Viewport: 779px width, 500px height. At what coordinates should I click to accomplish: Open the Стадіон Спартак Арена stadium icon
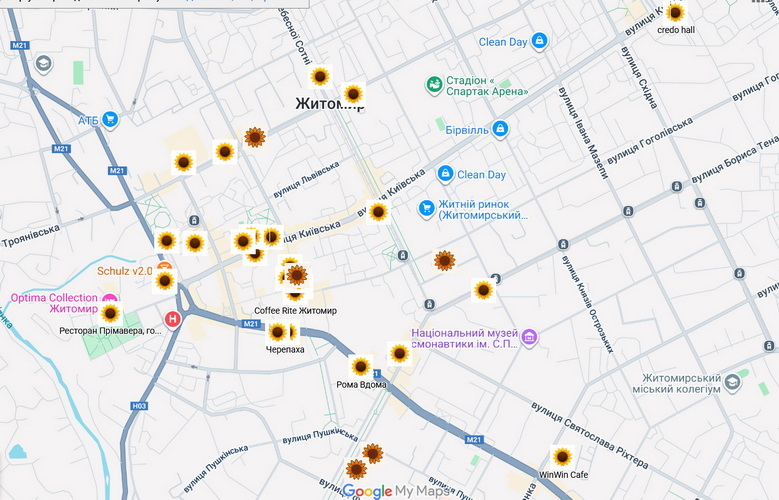pyautogui.click(x=434, y=85)
